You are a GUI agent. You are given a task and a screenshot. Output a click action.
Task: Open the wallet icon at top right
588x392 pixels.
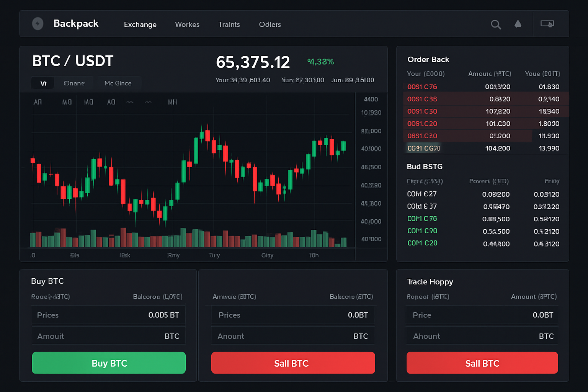pos(547,24)
